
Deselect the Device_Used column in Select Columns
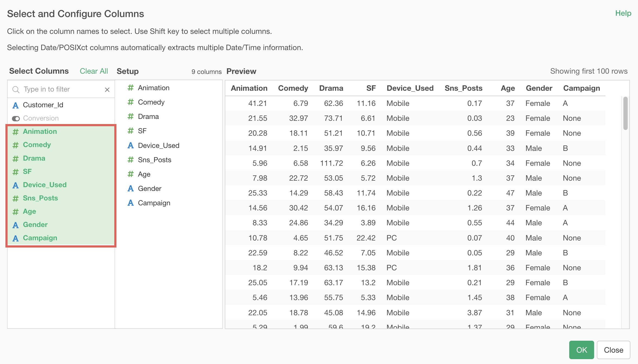point(45,185)
